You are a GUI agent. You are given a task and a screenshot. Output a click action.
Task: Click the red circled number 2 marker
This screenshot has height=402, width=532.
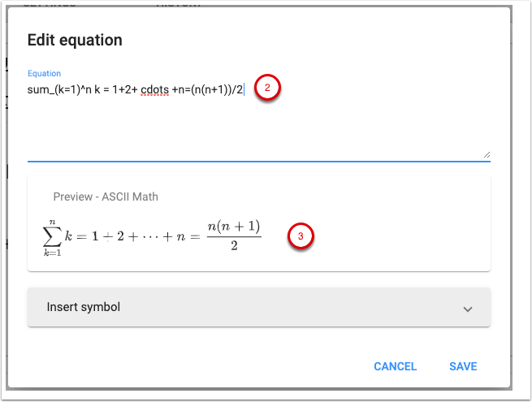(268, 88)
